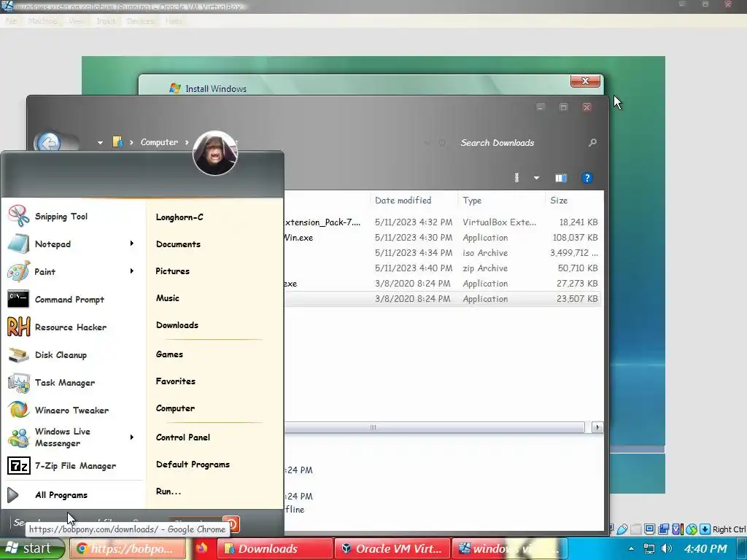This screenshot has height=560, width=747.
Task: Open Control Panel from start menu
Action: pyautogui.click(x=183, y=437)
